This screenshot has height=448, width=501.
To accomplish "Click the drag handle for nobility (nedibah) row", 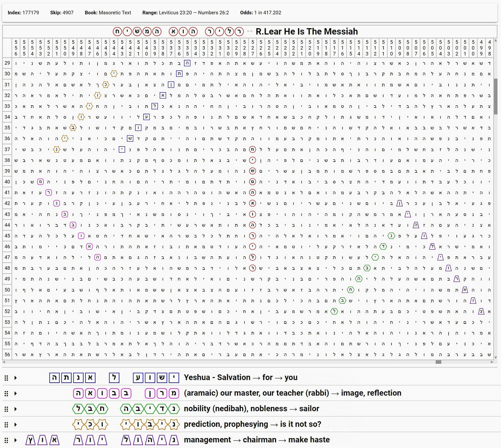I will (6, 409).
